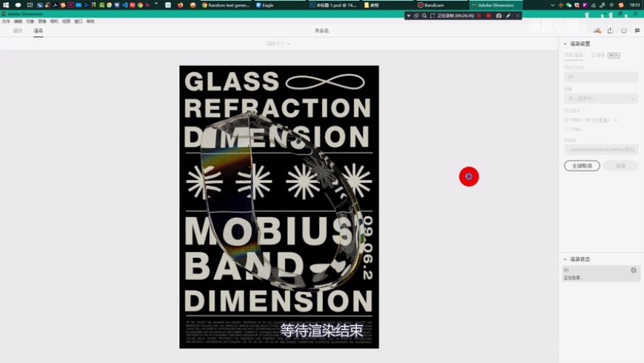
Task: Open the 对象 menu
Action: pyautogui.click(x=30, y=21)
